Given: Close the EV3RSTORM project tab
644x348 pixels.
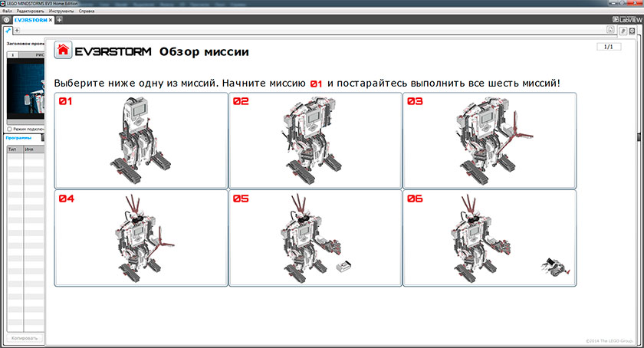Looking at the screenshot, I should 50,20.
